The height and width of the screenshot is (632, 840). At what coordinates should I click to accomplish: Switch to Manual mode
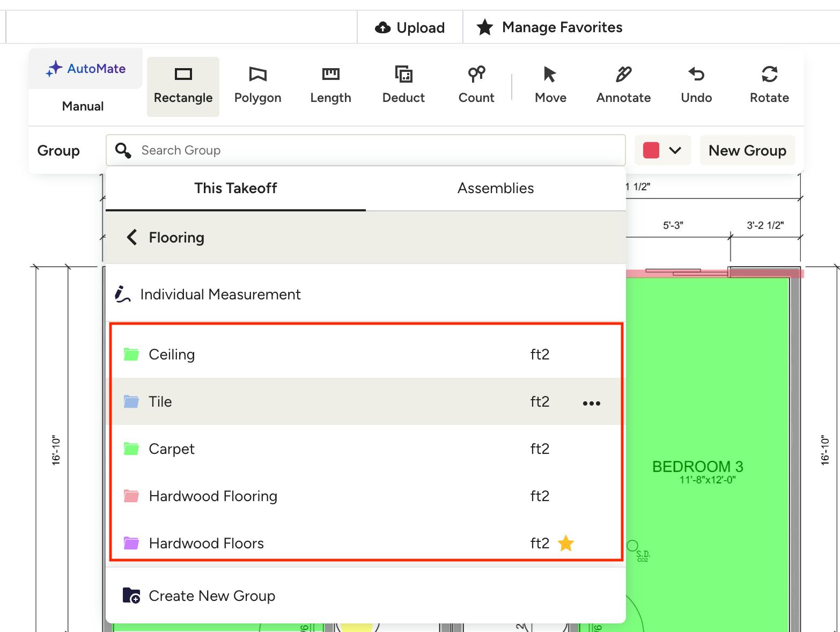[x=83, y=106]
